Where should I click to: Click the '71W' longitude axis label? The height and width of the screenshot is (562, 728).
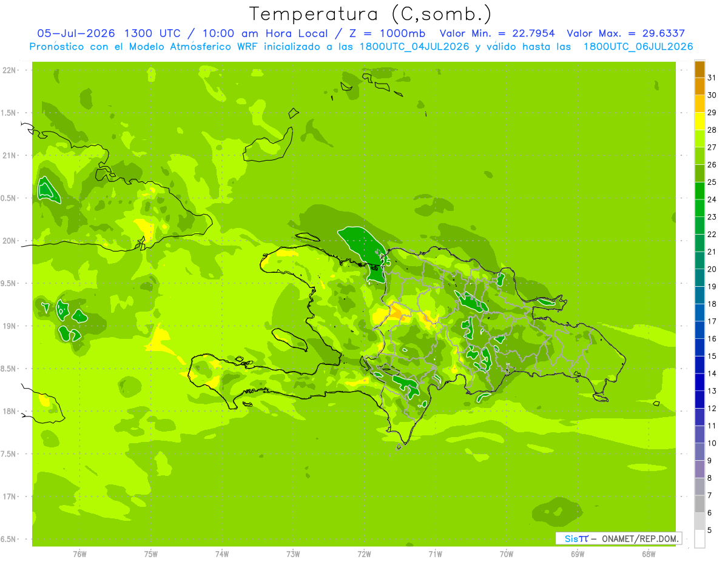click(x=435, y=554)
